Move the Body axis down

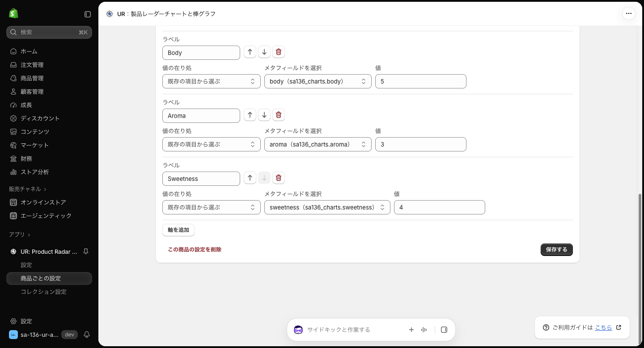tap(264, 52)
